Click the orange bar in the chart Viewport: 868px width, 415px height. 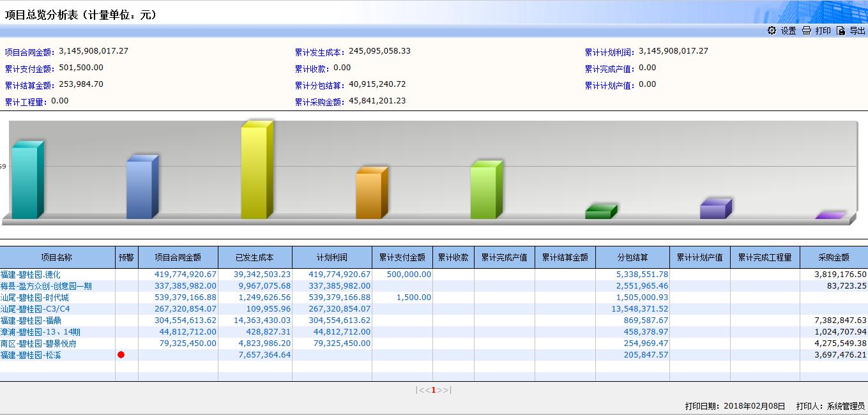click(x=370, y=195)
